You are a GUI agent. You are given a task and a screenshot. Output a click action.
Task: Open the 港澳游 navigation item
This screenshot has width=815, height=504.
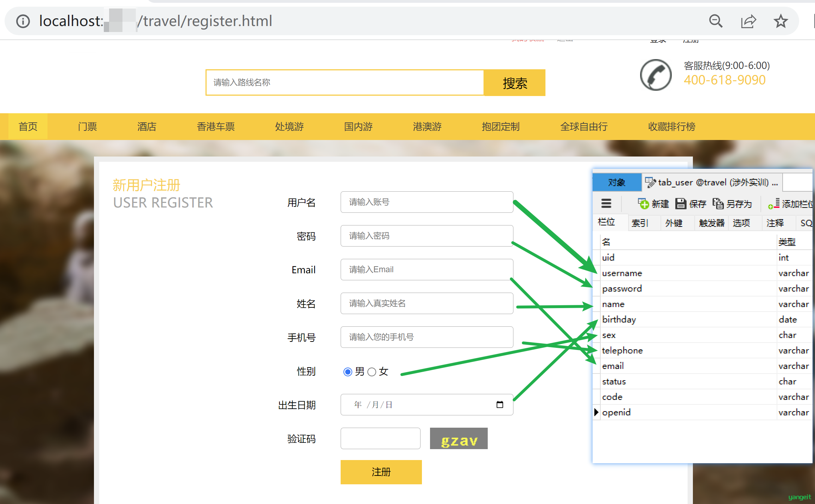coord(427,127)
